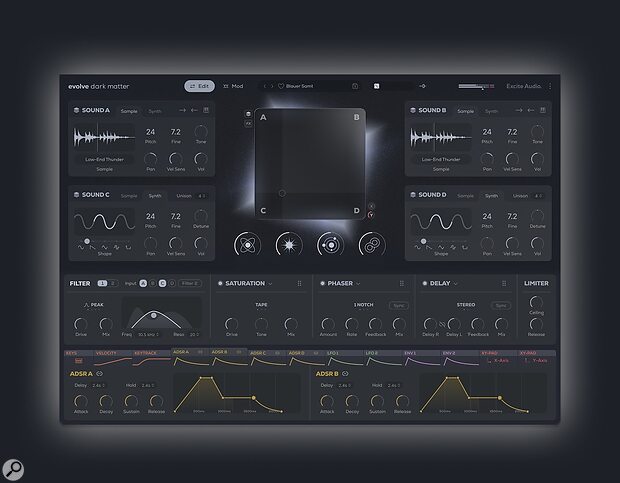Click the orbiting planets macro icon
The image size is (620, 483).
[330, 245]
